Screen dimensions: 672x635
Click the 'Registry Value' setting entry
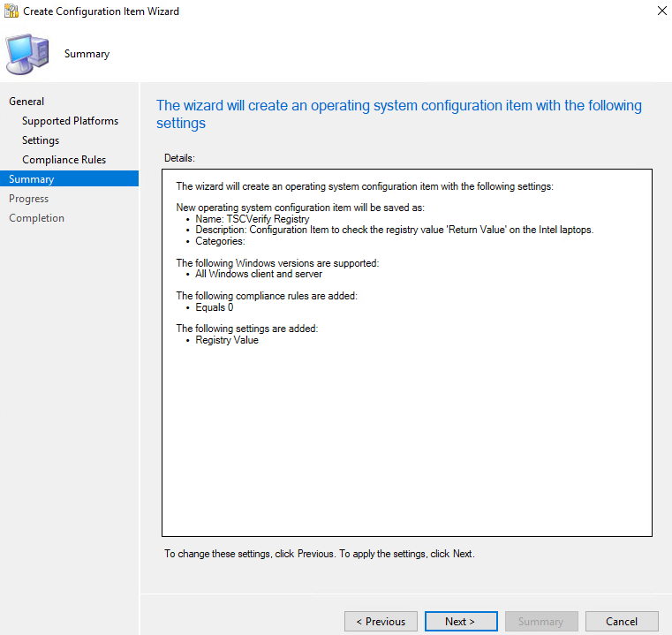(x=227, y=340)
